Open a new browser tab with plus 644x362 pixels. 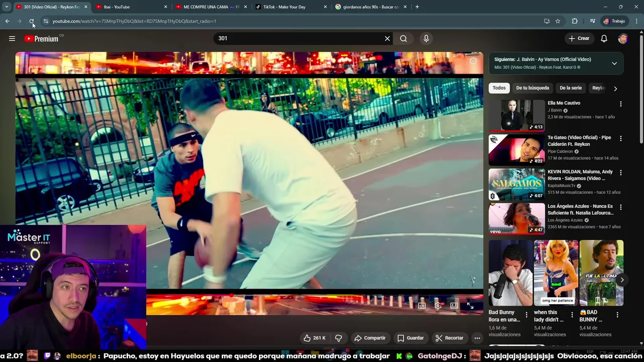tap(417, 7)
